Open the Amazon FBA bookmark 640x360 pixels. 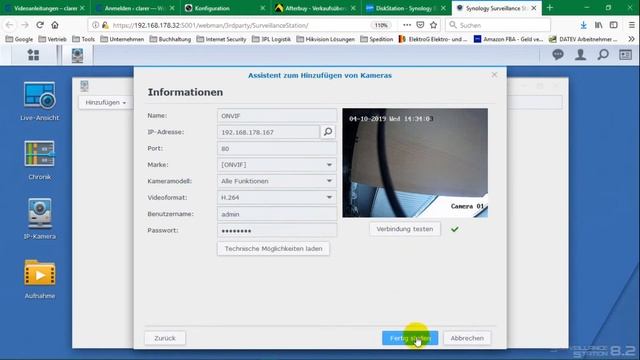508,39
